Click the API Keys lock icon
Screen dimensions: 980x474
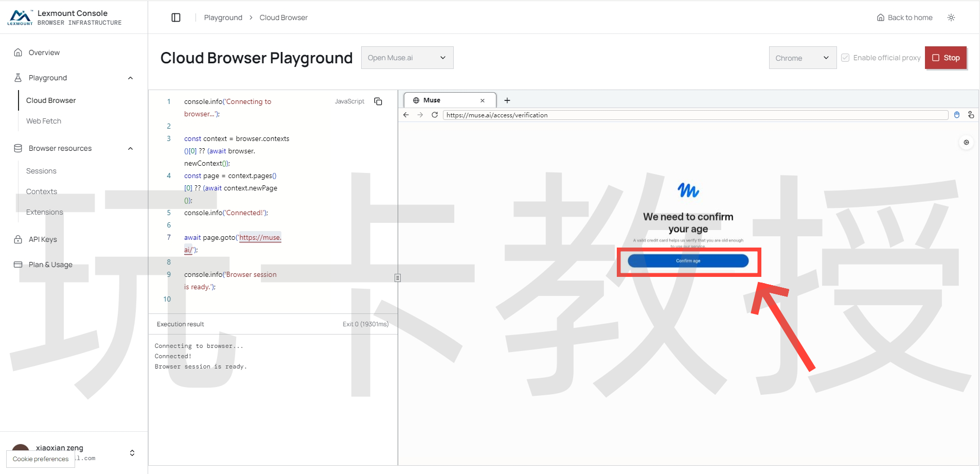(x=18, y=239)
